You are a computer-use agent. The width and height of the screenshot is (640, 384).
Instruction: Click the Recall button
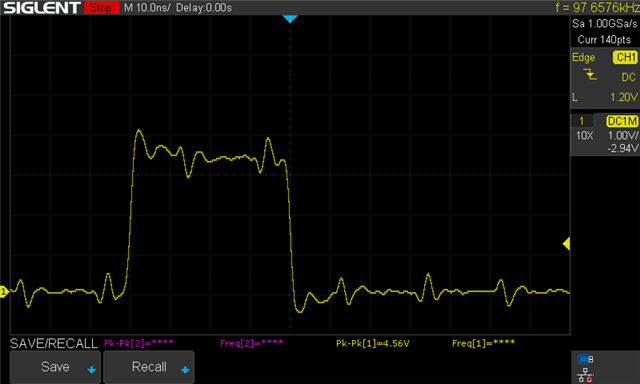pos(149,367)
